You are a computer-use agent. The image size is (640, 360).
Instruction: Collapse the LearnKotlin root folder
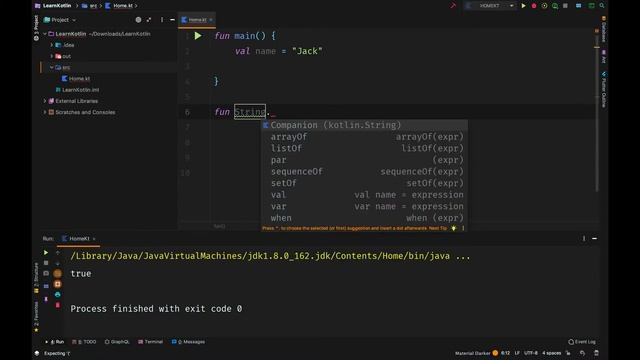click(45, 34)
